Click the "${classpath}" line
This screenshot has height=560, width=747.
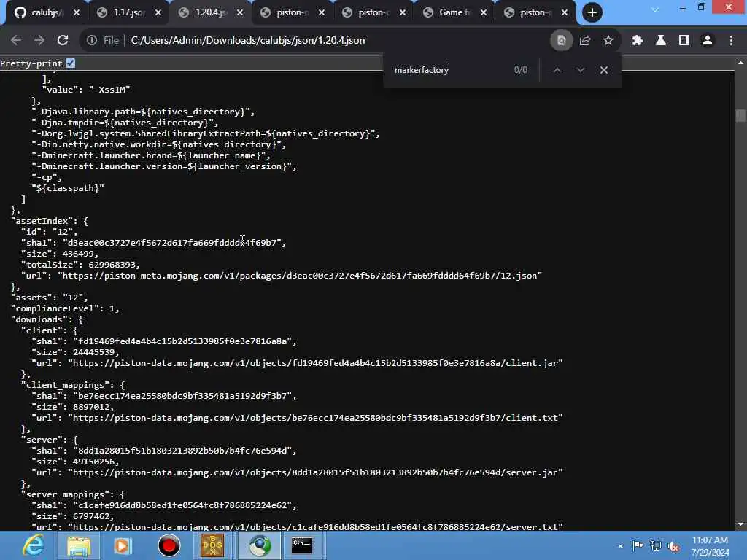pyautogui.click(x=68, y=188)
